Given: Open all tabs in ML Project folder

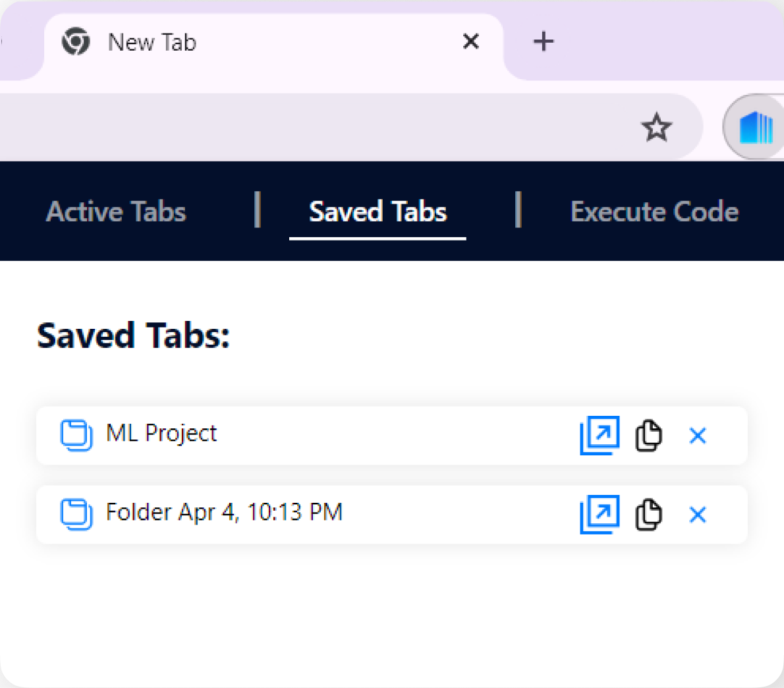Looking at the screenshot, I should (600, 435).
